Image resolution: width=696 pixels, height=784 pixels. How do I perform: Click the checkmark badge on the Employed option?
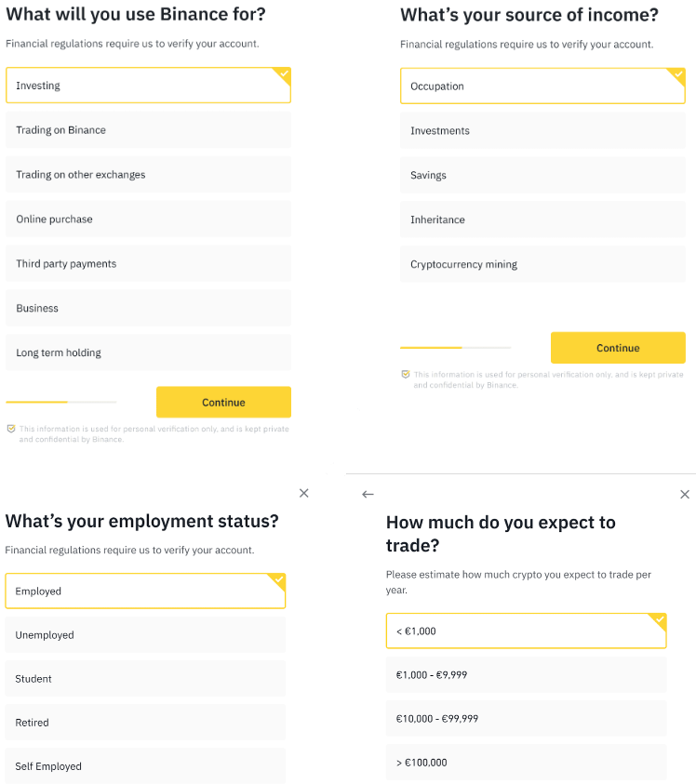click(x=278, y=580)
